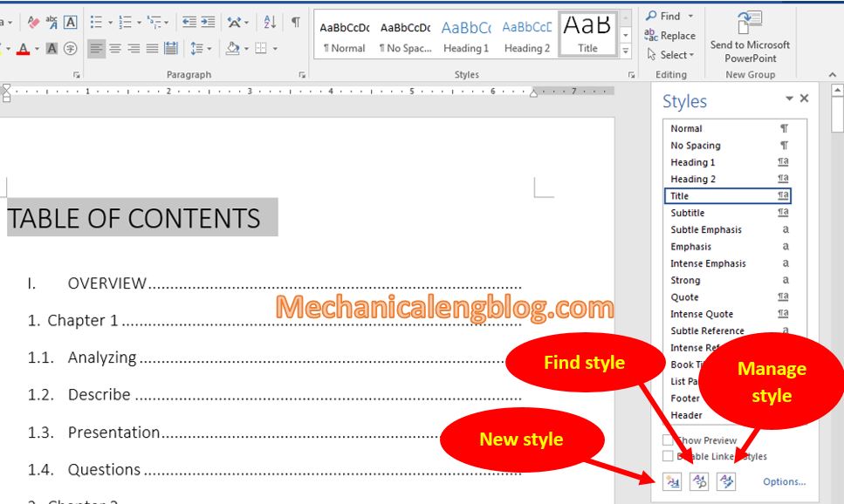Toggle the Bullets list icon

point(96,23)
